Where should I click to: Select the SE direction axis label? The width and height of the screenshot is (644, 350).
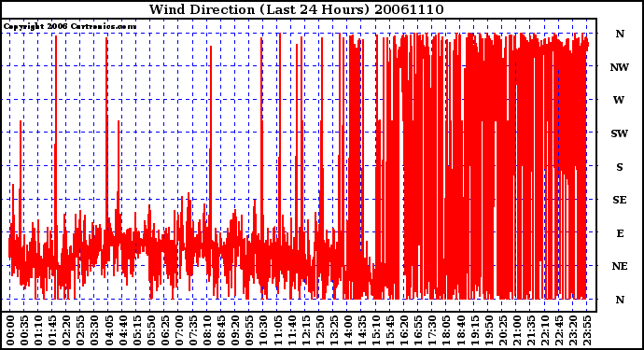[x=620, y=200]
